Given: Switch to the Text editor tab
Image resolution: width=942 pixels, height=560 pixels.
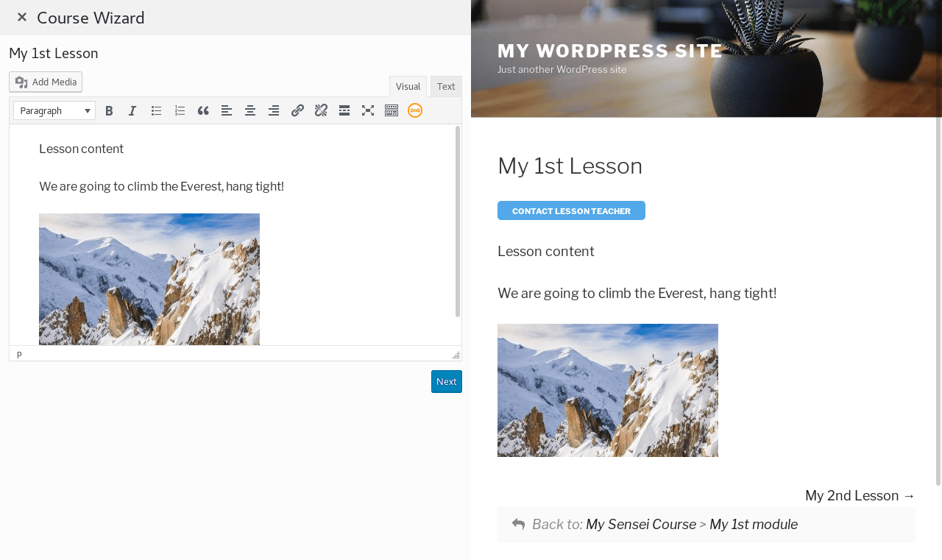Looking at the screenshot, I should [x=446, y=87].
